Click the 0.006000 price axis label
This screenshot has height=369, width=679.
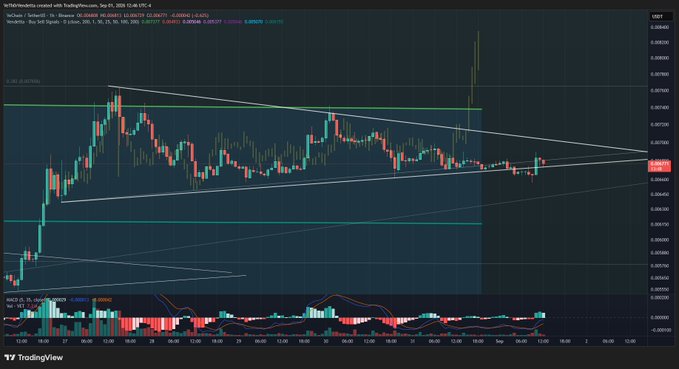tap(659, 240)
